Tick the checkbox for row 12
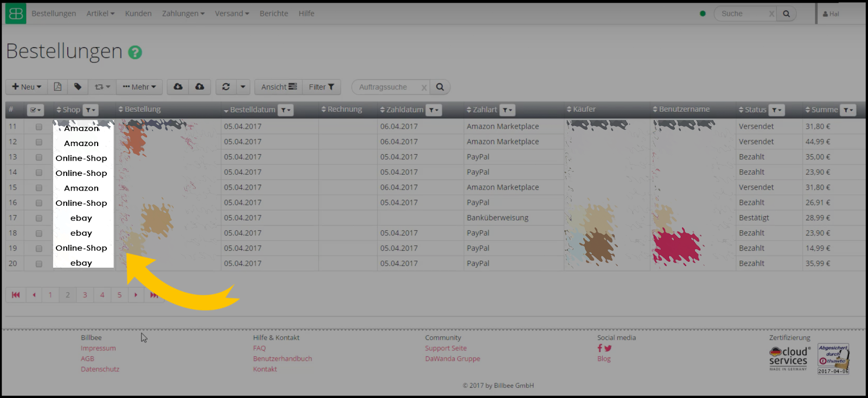 (39, 142)
